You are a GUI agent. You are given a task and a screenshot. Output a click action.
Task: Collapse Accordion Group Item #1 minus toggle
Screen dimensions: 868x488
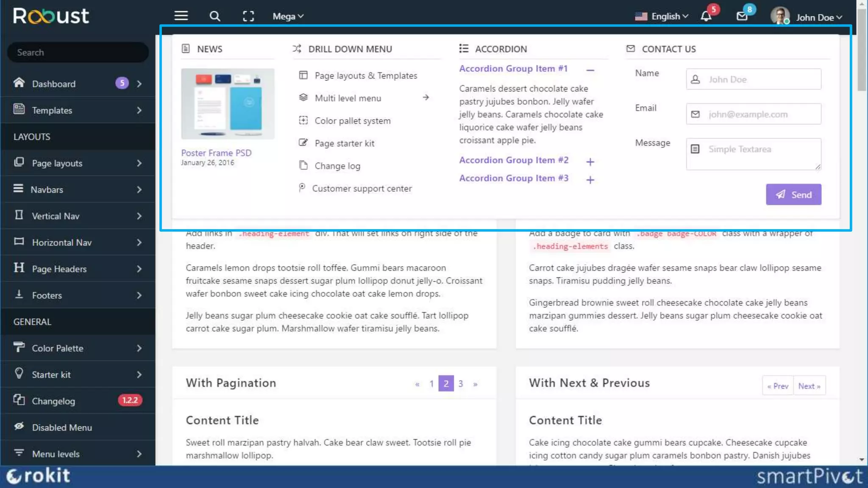(590, 70)
